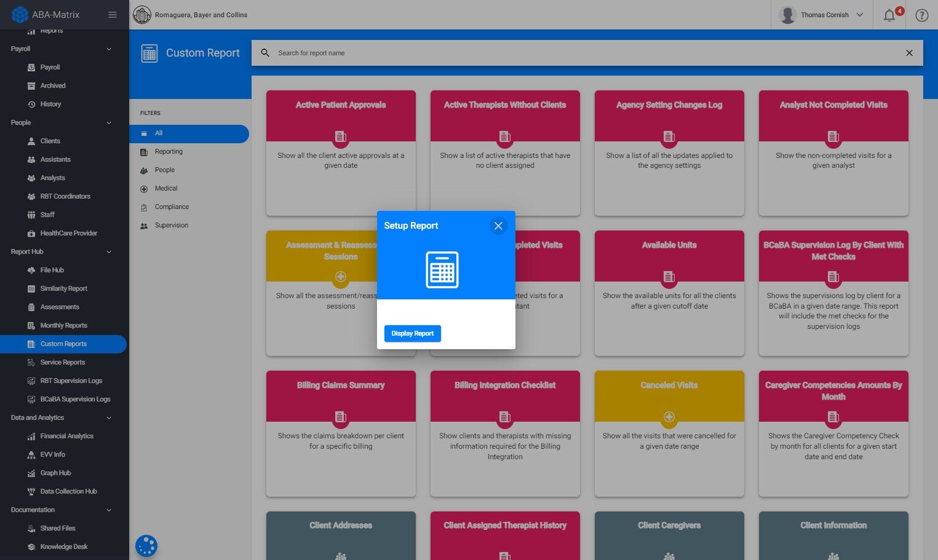Select the All filter
This screenshot has width=938, height=560.
point(189,133)
